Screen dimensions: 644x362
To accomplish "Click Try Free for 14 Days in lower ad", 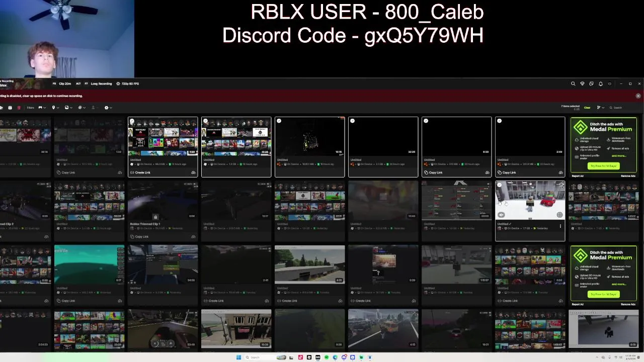I will pos(604,294).
